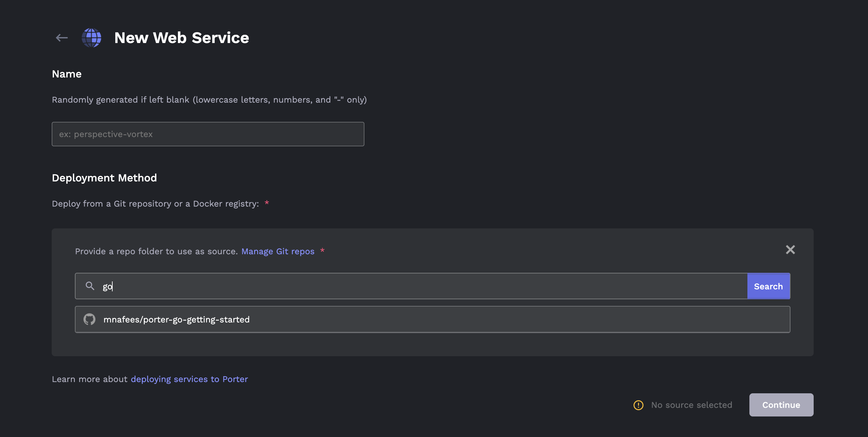The width and height of the screenshot is (868, 437).
Task: Click the Search button
Action: [x=768, y=286]
